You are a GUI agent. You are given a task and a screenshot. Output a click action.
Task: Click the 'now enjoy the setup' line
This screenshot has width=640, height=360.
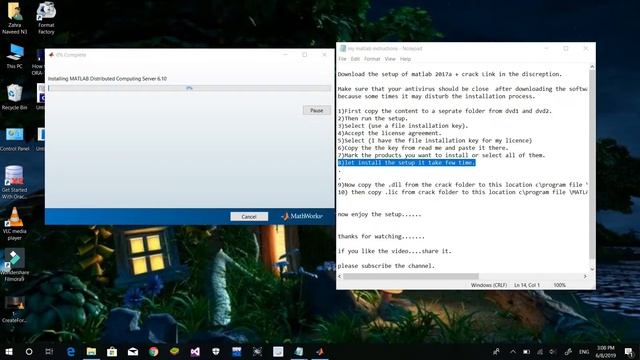tap(379, 214)
